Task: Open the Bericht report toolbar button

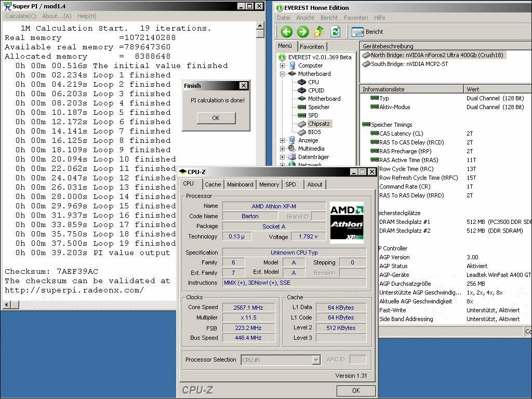Action: coord(367,32)
